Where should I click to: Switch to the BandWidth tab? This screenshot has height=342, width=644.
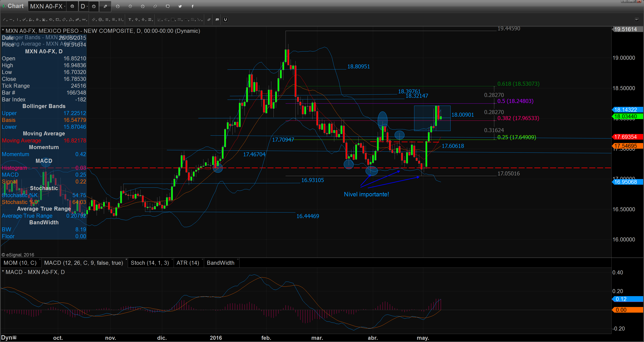[x=221, y=263]
